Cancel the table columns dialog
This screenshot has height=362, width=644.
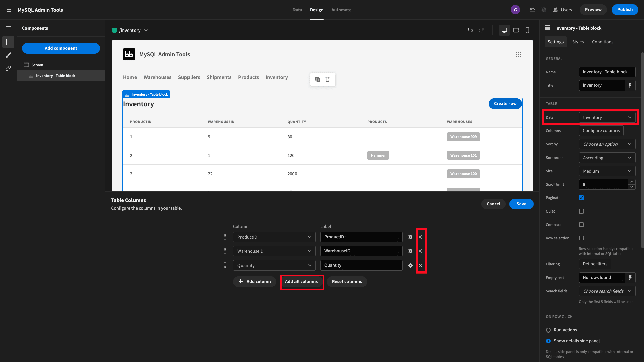[493, 204]
